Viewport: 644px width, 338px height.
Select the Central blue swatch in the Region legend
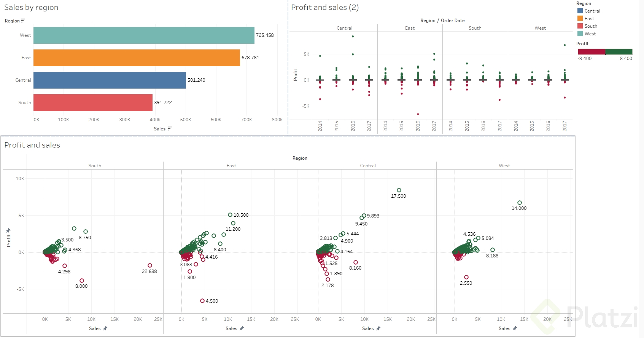tap(580, 11)
